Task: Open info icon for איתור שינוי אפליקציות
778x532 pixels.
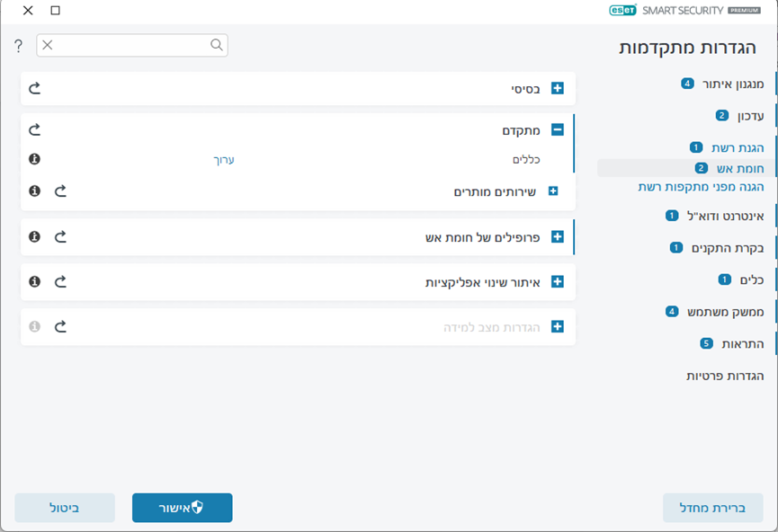Action: coord(34,281)
